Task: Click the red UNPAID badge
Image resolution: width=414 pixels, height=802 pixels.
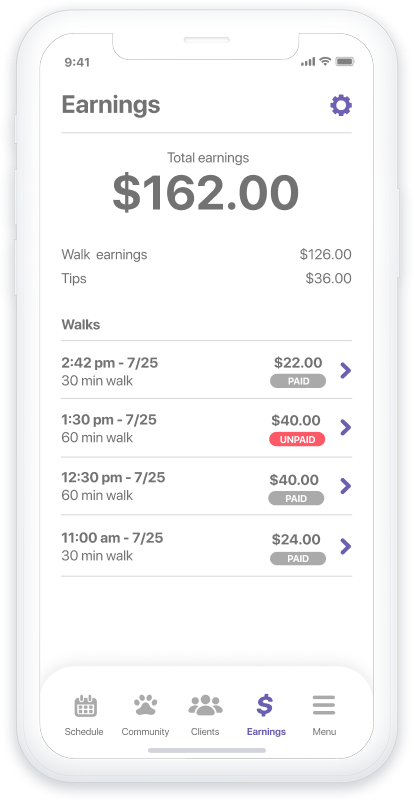Action: [297, 439]
